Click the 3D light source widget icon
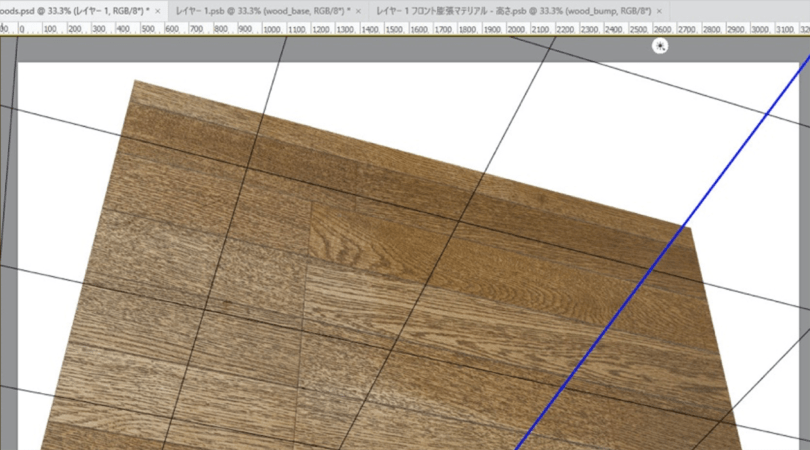 point(659,46)
